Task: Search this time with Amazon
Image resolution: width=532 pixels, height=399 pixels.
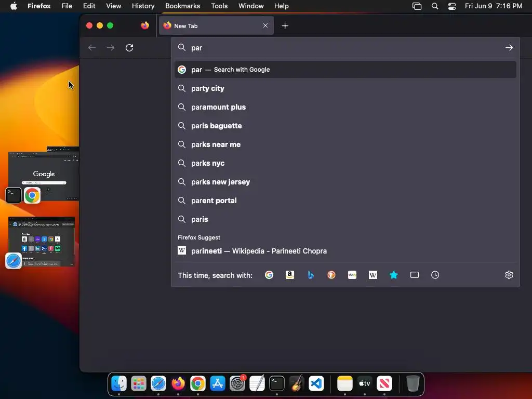Action: click(x=290, y=275)
